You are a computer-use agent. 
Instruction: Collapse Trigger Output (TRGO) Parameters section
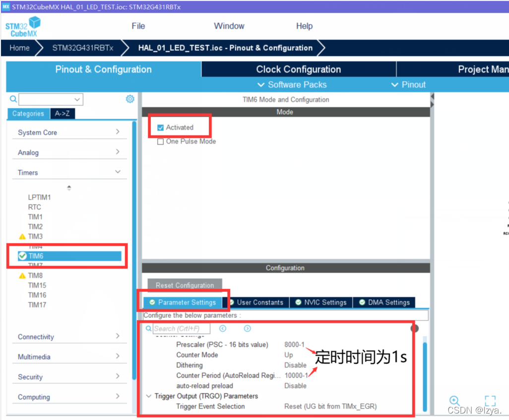coord(149,396)
